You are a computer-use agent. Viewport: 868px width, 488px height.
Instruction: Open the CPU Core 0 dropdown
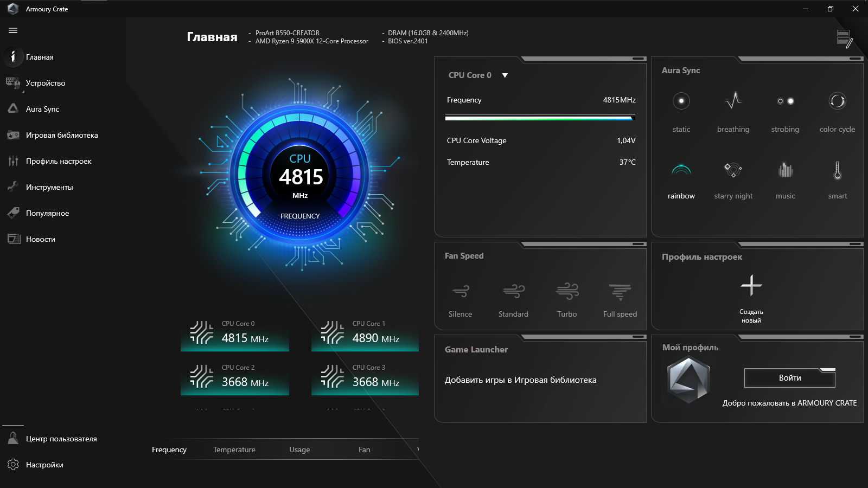tap(505, 75)
